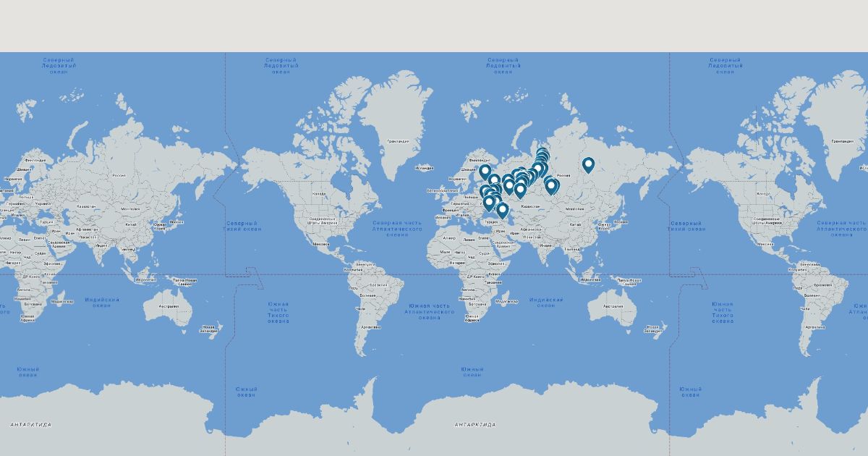Select the marker by the Baltic states
This screenshot has height=456, width=868.
pos(494,180)
